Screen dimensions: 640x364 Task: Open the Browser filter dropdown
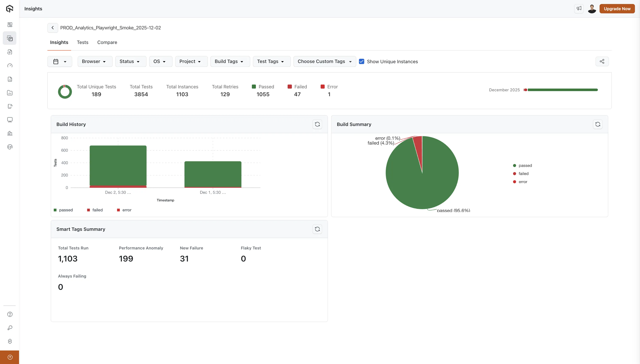tap(95, 61)
